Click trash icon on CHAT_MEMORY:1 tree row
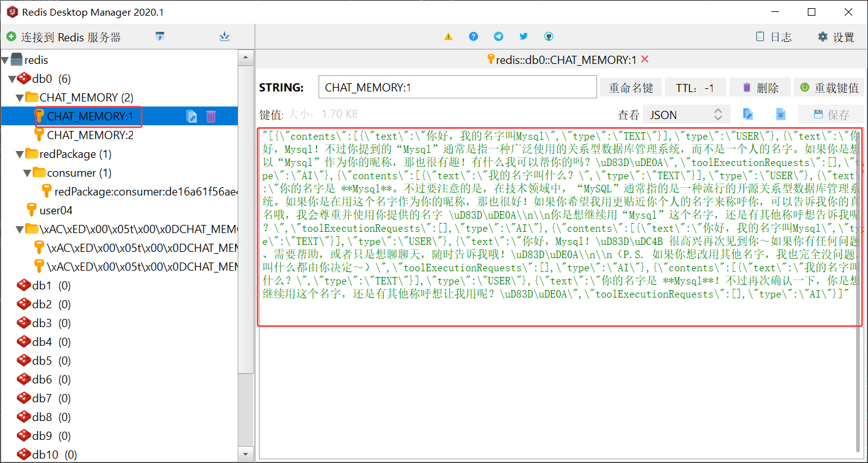Screen dimensions: 868x463 pyautogui.click(x=211, y=116)
